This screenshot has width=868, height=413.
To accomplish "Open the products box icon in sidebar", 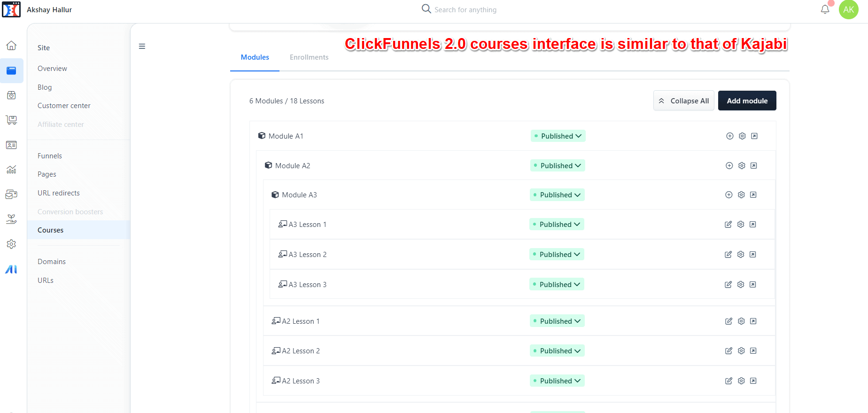I will click(x=12, y=95).
